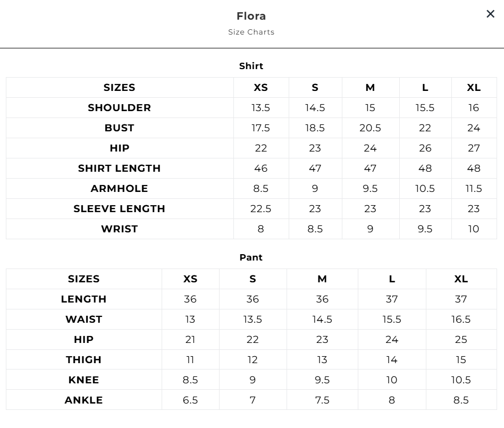
Task: Click the M column header in Pant table
Action: tap(322, 279)
